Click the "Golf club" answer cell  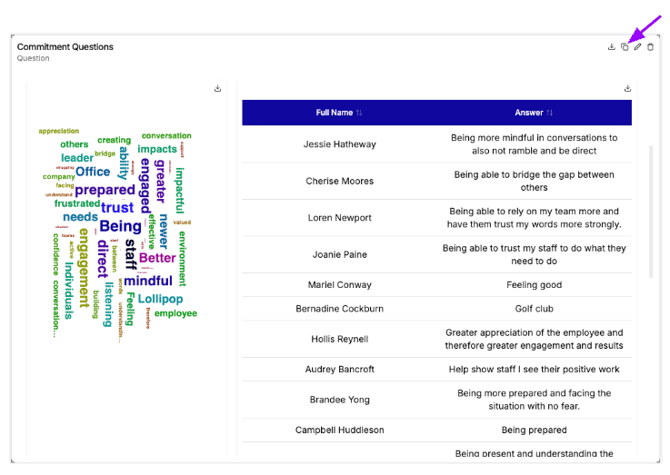pyautogui.click(x=535, y=309)
